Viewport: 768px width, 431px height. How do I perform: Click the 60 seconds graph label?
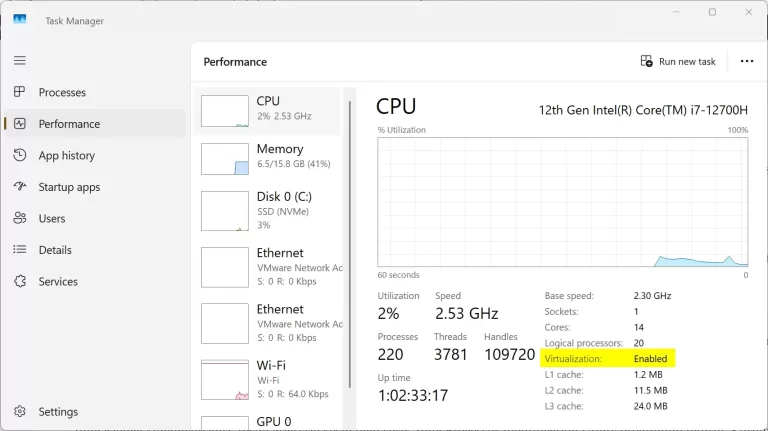click(398, 275)
